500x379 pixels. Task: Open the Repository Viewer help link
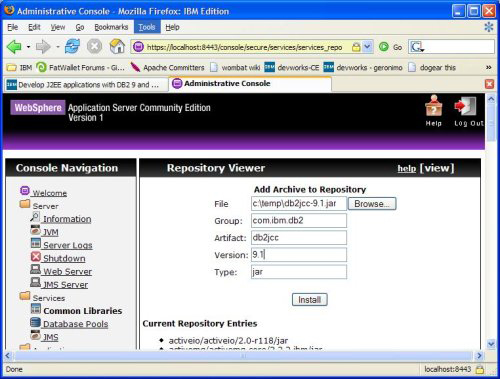[407, 168]
